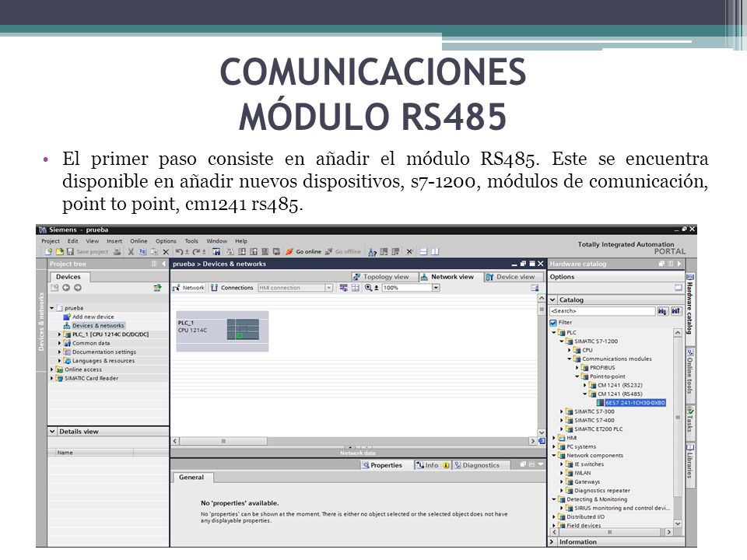Open the Help menu
This screenshot has width=747, height=560.
pos(241,241)
